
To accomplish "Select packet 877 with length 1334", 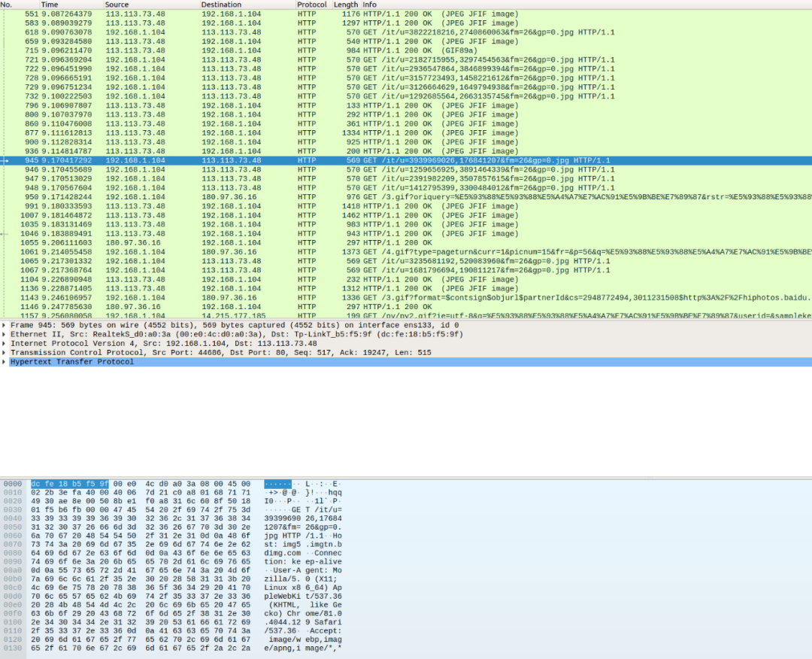I will (406, 133).
